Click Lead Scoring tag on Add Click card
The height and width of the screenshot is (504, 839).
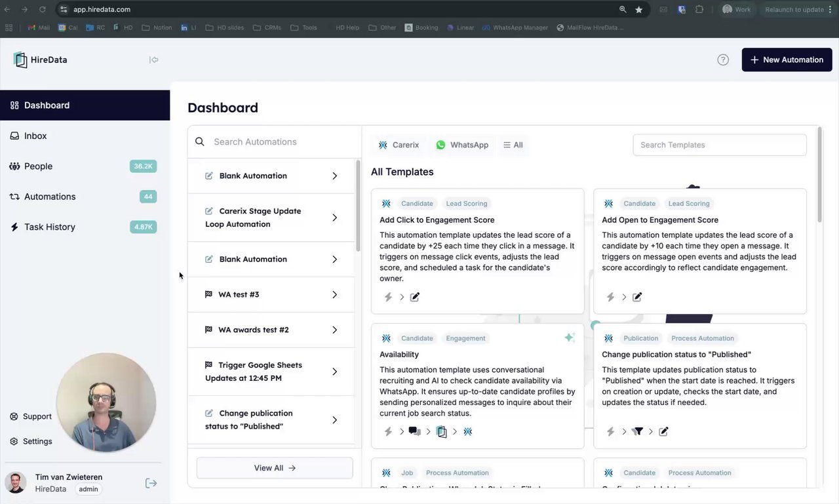point(467,204)
